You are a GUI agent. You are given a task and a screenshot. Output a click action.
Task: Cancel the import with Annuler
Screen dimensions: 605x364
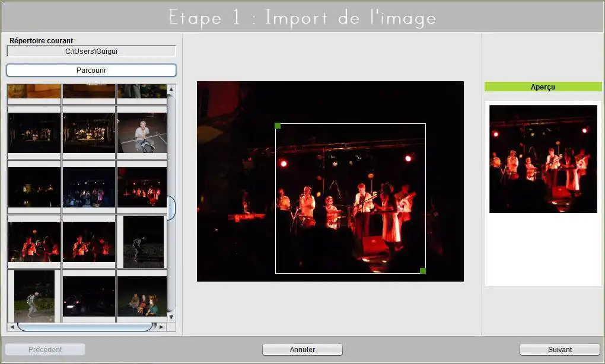pyautogui.click(x=302, y=349)
